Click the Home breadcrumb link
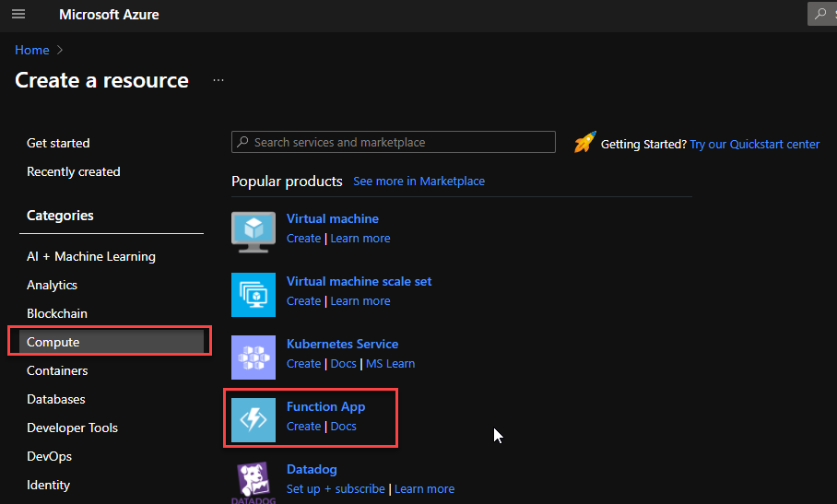Image resolution: width=837 pixels, height=504 pixels. click(x=31, y=50)
